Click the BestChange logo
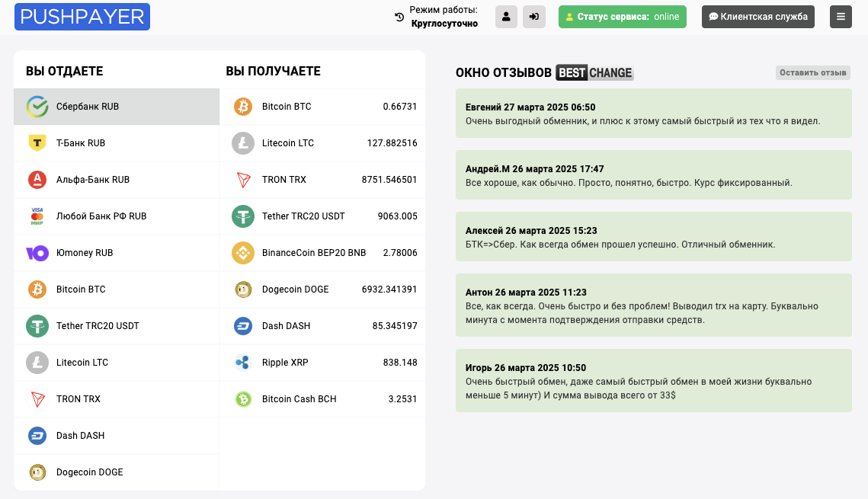 [x=594, y=72]
